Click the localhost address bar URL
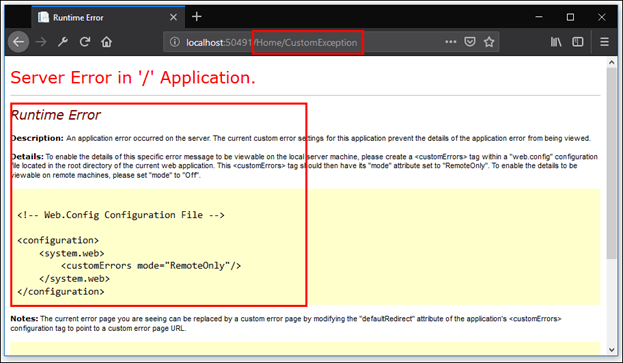Image resolution: width=623 pixels, height=363 pixels. point(272,42)
